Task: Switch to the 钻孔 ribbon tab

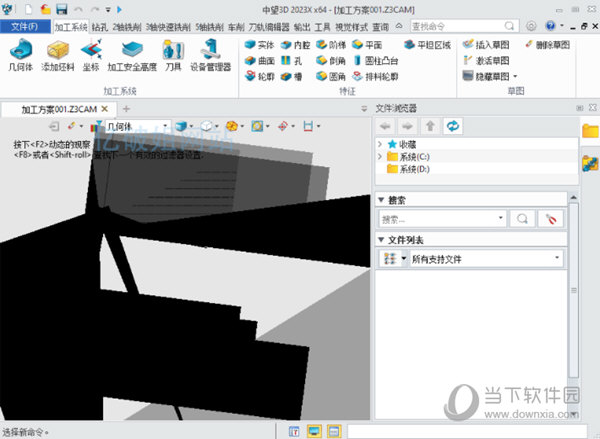Action: click(x=100, y=27)
